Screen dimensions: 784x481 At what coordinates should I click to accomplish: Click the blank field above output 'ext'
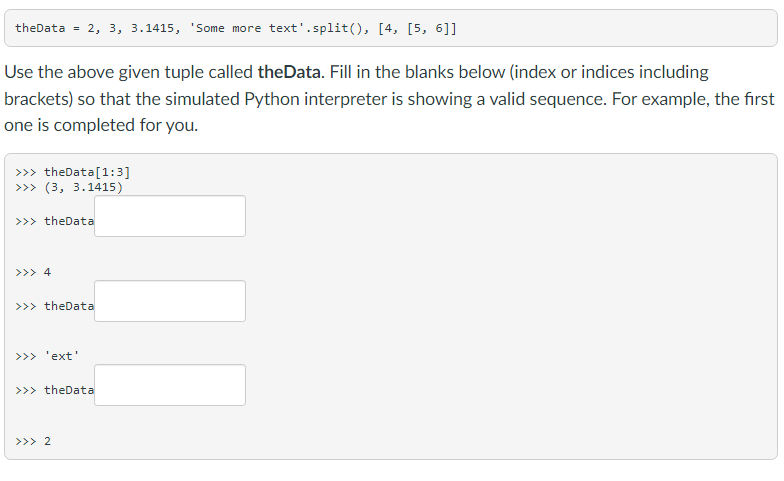click(x=170, y=301)
